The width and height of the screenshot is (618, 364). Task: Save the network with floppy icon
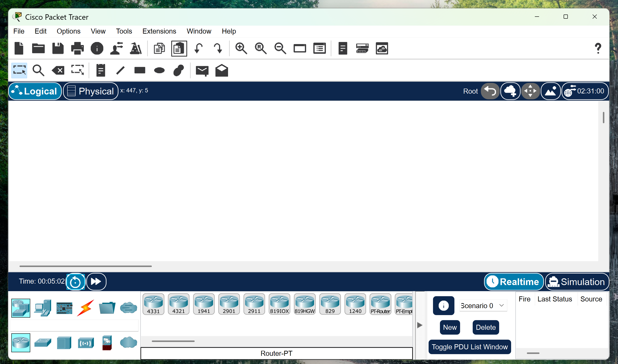[58, 48]
